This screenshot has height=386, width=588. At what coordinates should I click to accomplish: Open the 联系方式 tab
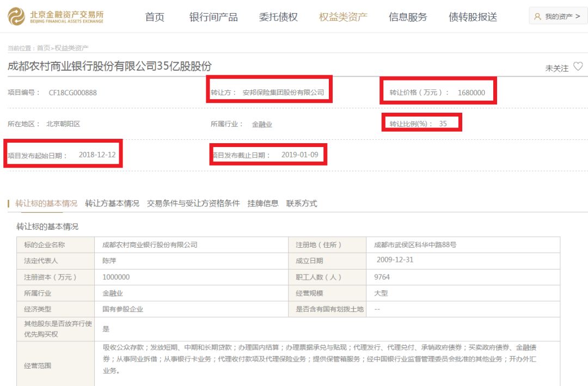[302, 203]
